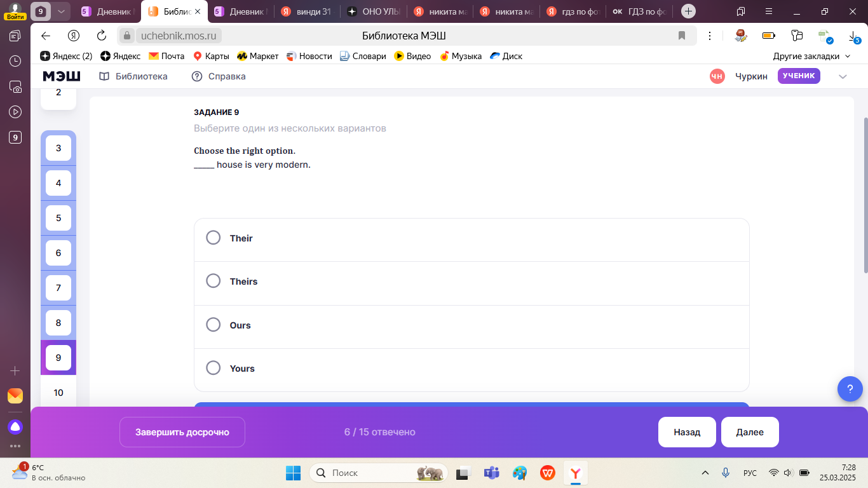
Task: Show hidden system tray icons
Action: (x=705, y=473)
